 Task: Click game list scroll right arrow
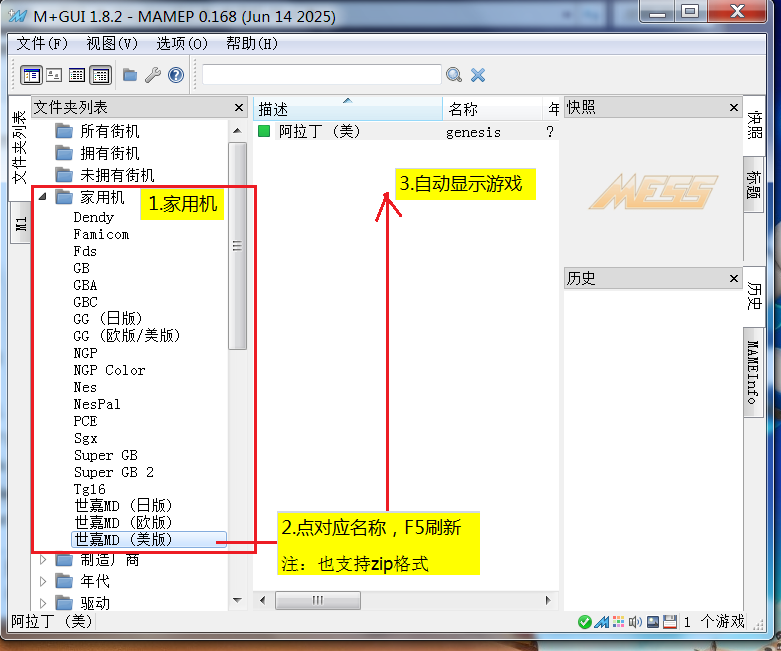pos(548,600)
